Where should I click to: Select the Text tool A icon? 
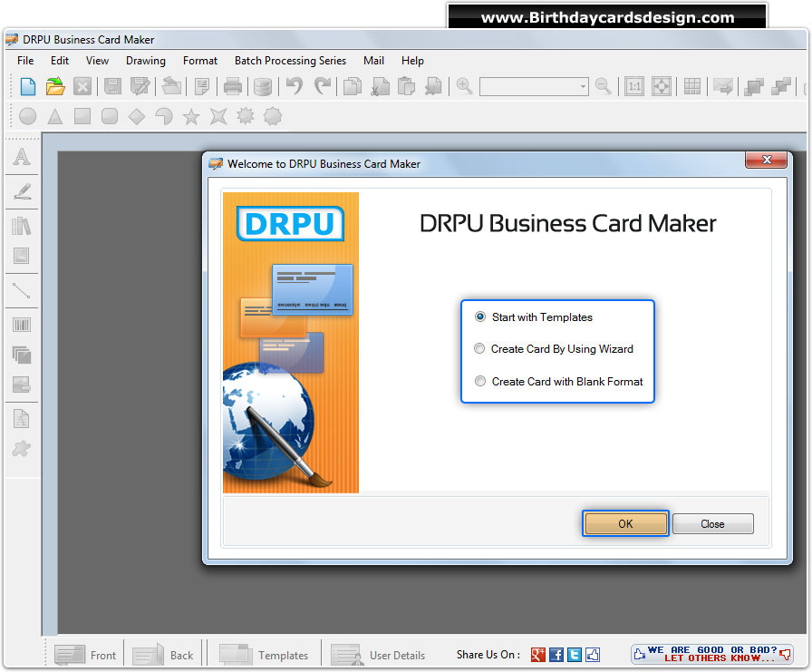[x=22, y=157]
